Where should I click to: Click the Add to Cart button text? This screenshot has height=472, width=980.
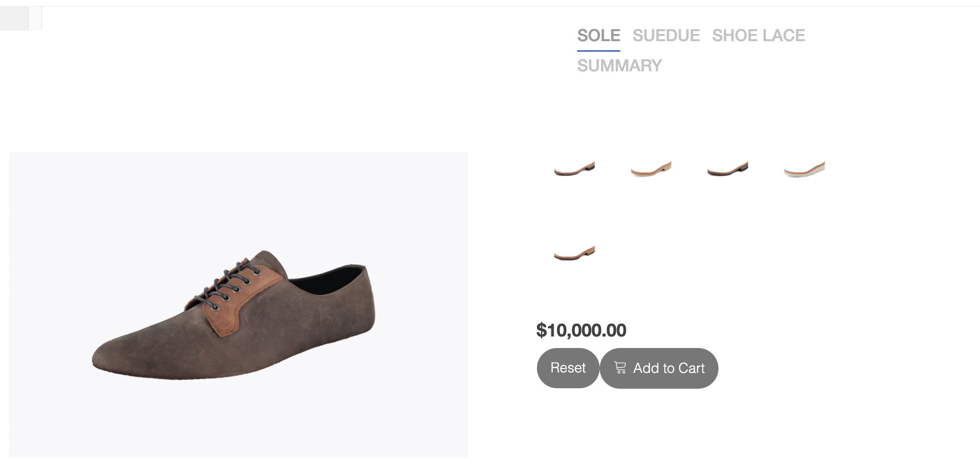669,368
